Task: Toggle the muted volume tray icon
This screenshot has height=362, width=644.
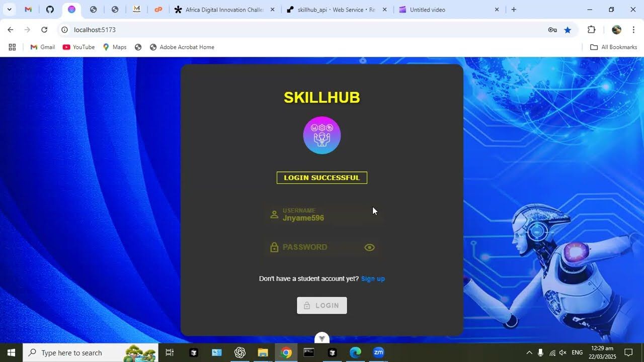Action: coord(563,352)
